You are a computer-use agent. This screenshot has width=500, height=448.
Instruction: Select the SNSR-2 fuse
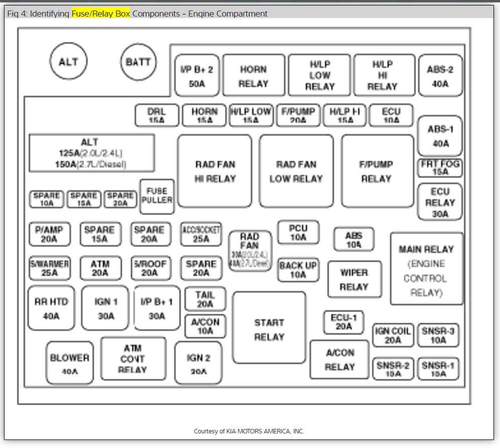pos(393,369)
